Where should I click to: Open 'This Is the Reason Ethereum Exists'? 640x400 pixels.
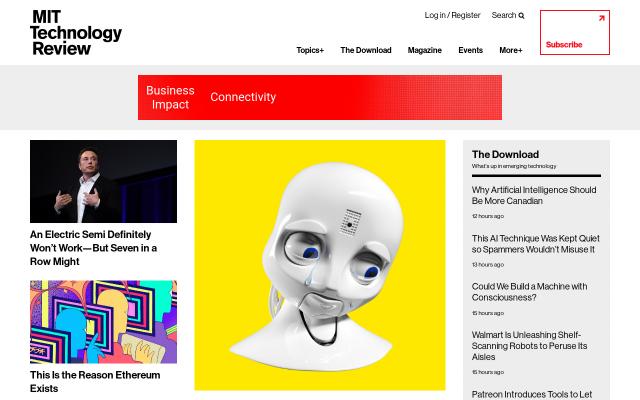(x=95, y=381)
